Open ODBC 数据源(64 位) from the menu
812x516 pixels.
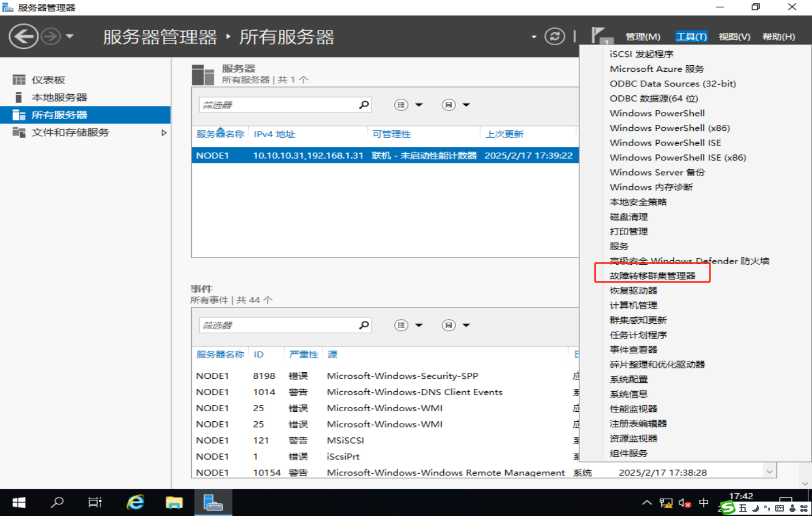click(654, 99)
